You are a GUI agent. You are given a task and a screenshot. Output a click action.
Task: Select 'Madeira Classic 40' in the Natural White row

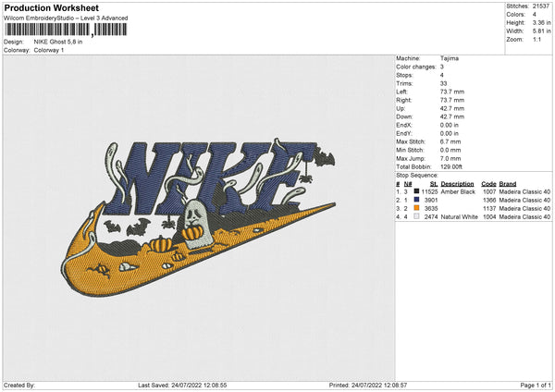[524, 217]
